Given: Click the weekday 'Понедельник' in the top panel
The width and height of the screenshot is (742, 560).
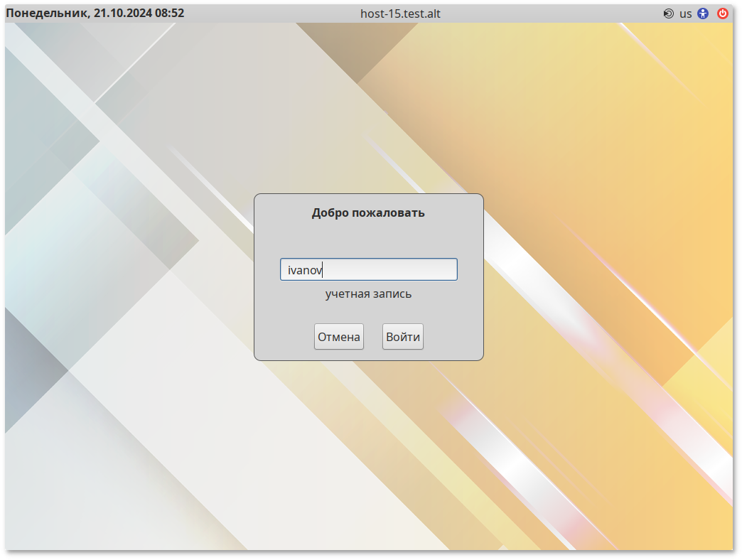Looking at the screenshot, I should pyautogui.click(x=47, y=13).
